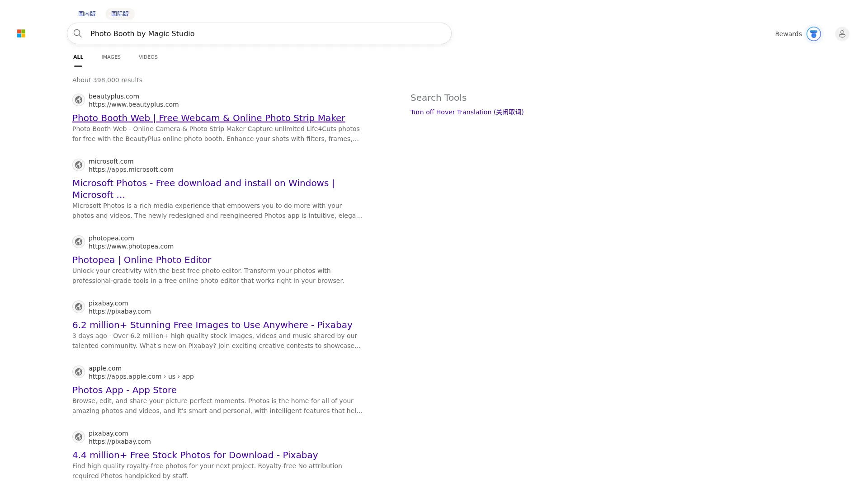Open 4.4 million+ Free Stock Photos result
This screenshot has height=488, width=868.
195,455
